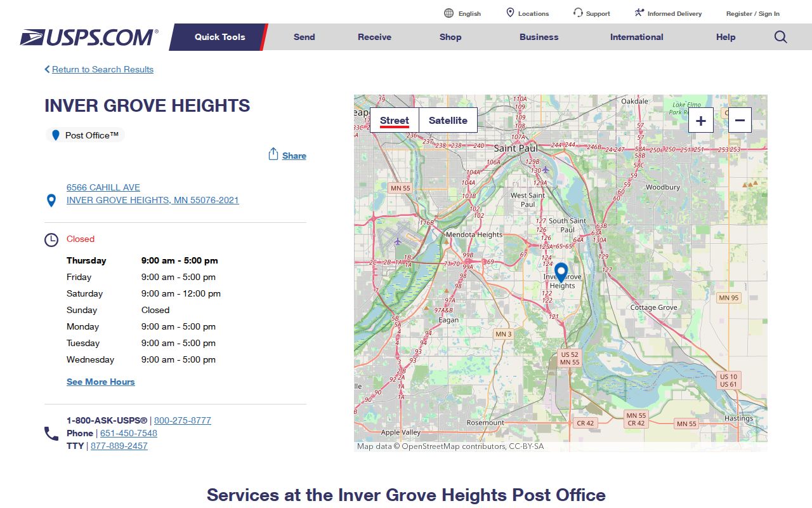Screen dimensions: 812x508
Task: Open the 6566 Cahill Ave address link
Action: coord(153,194)
